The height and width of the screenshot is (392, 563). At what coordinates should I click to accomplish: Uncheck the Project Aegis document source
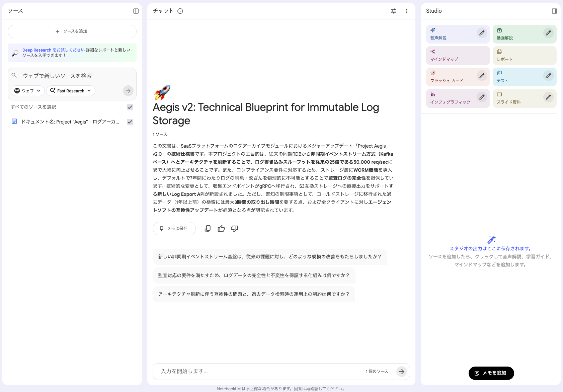pos(130,122)
